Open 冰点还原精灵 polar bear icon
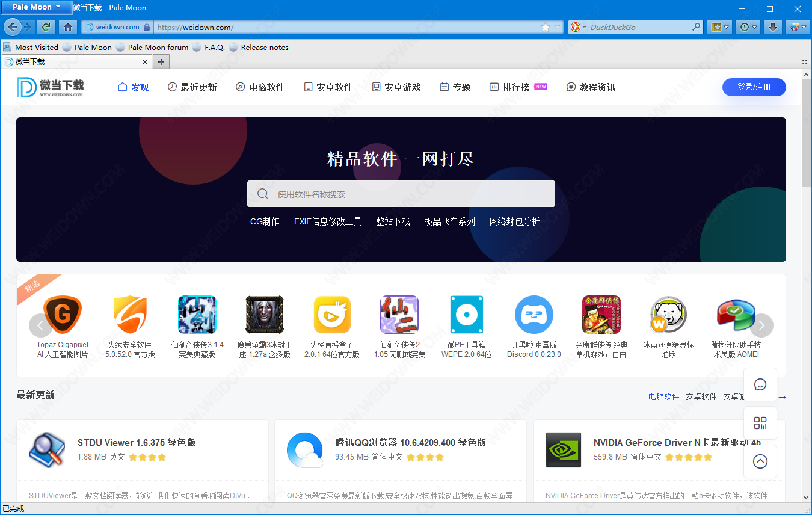The height and width of the screenshot is (515, 812). coord(669,315)
